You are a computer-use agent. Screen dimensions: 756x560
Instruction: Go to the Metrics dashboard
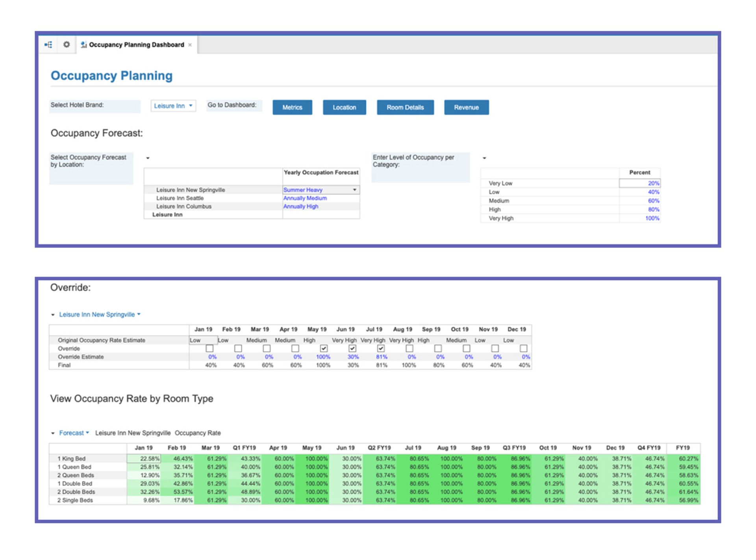click(292, 107)
